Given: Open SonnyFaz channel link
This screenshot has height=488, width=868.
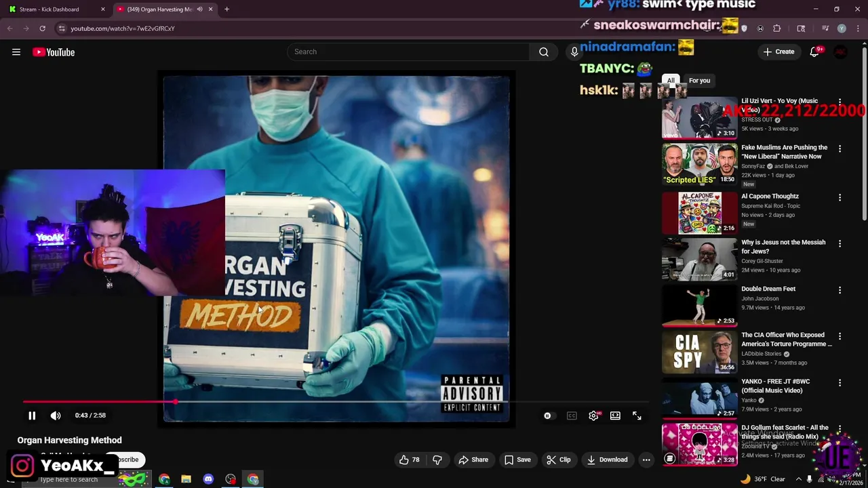Looking at the screenshot, I should point(753,166).
